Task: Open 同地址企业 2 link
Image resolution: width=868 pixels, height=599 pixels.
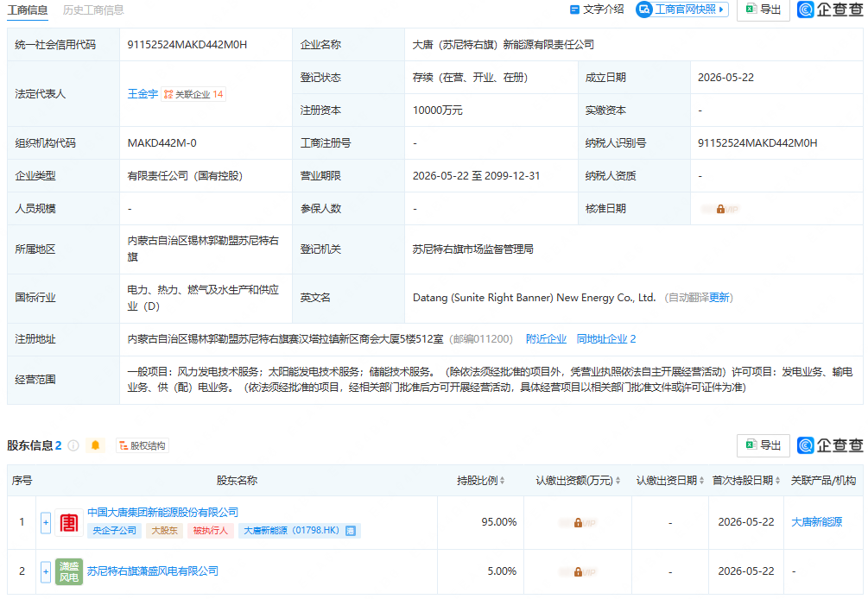Action: coord(606,339)
